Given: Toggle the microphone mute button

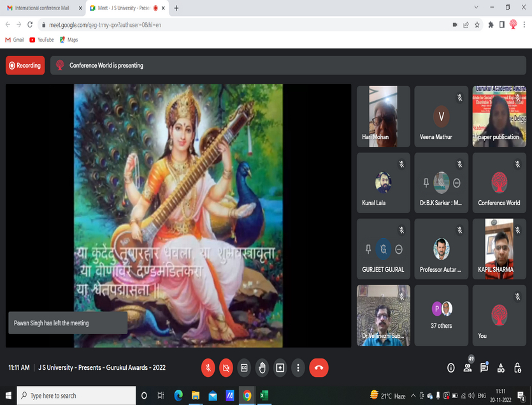Looking at the screenshot, I should [x=208, y=367].
